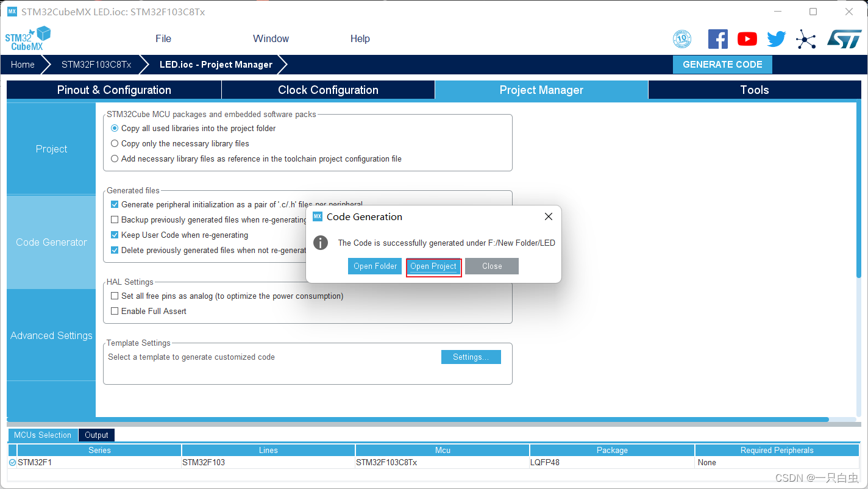Select the STM32F103C8Tx Mcu table cell
Screen dimensions: 868x489
[x=443, y=463]
